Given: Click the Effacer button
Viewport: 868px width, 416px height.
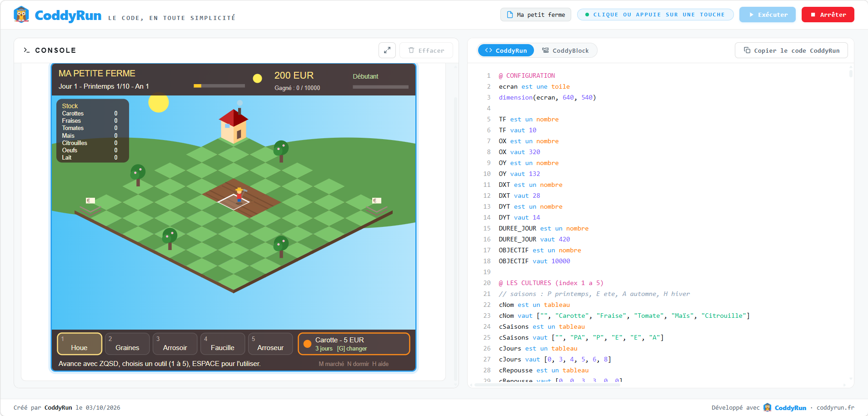Looking at the screenshot, I should (x=426, y=50).
